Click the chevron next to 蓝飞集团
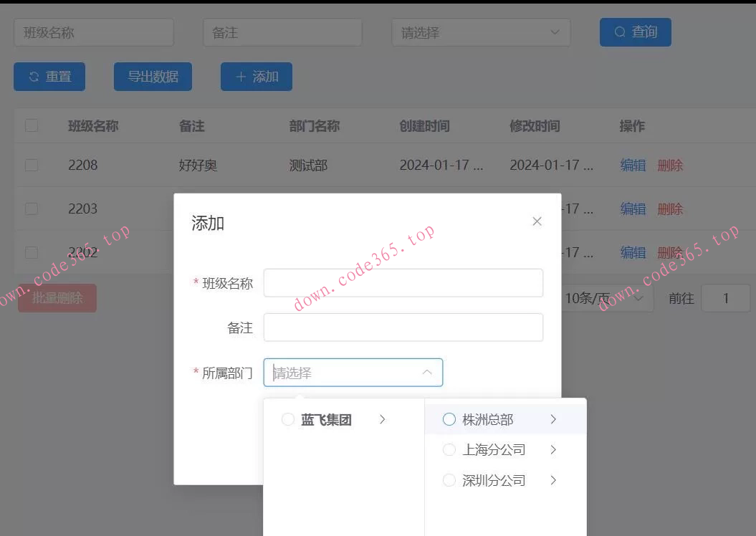 coord(383,420)
